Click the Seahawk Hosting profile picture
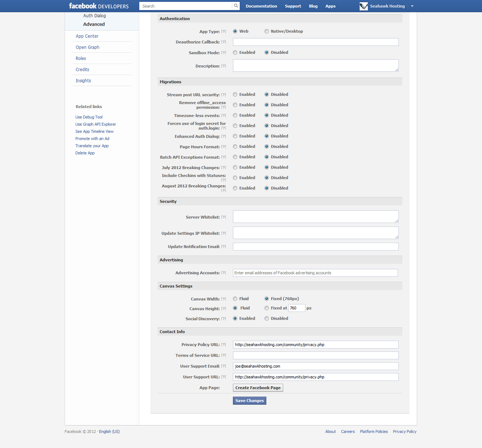The width and height of the screenshot is (482, 448). [x=364, y=6]
